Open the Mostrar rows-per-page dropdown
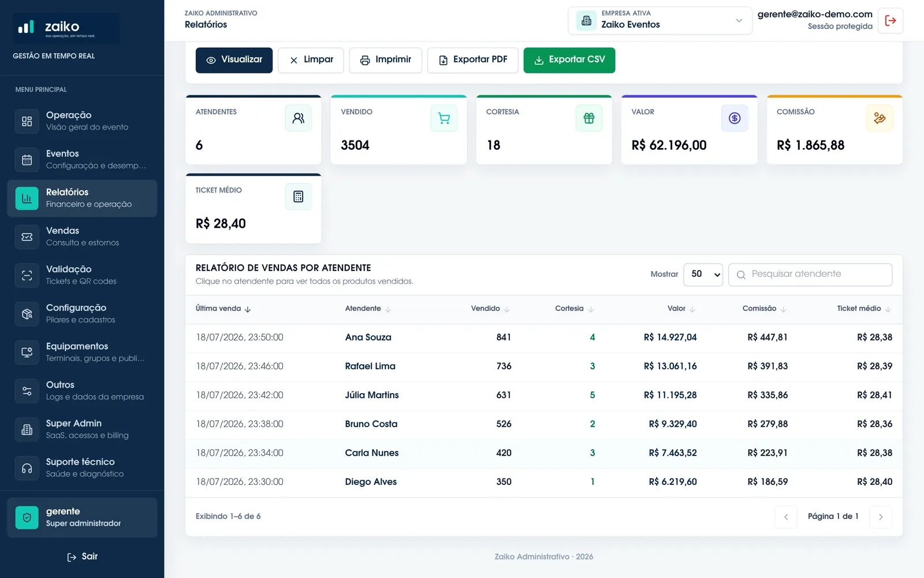This screenshot has height=578, width=924. pyautogui.click(x=703, y=275)
